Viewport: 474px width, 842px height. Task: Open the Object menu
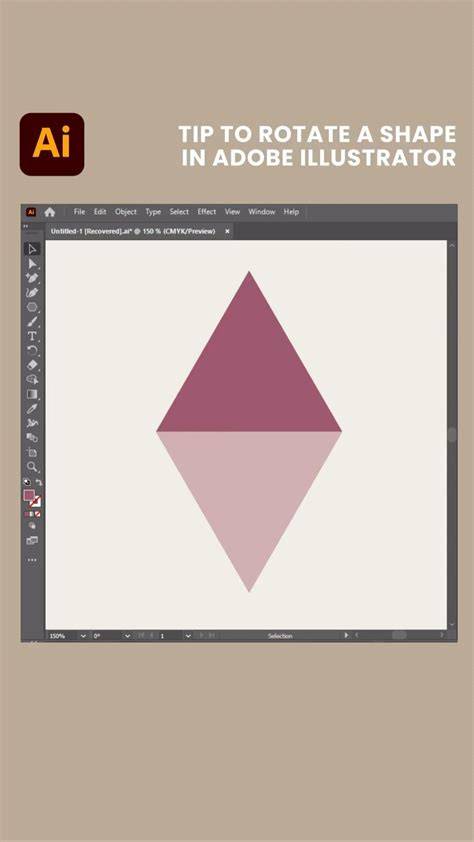click(126, 212)
